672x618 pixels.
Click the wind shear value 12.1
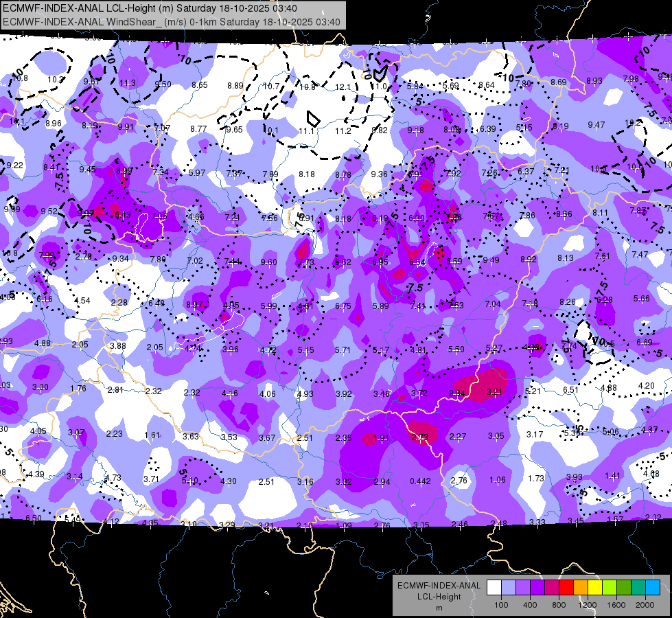343,87
